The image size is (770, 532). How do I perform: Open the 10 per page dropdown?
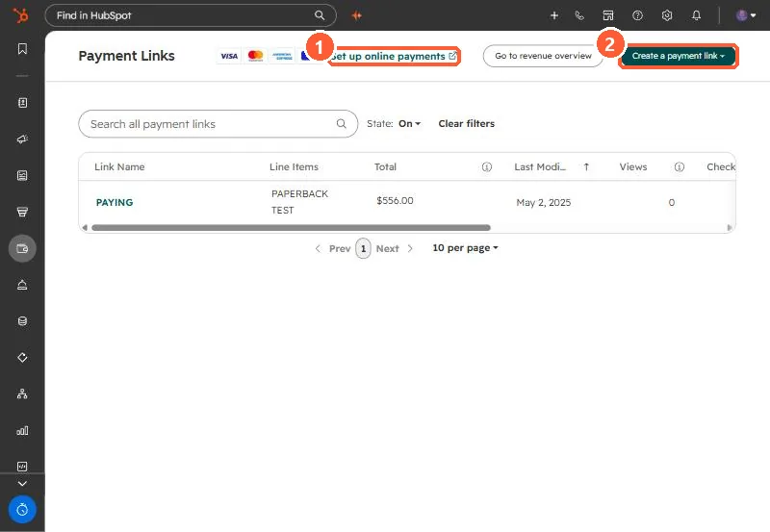pyautogui.click(x=465, y=248)
